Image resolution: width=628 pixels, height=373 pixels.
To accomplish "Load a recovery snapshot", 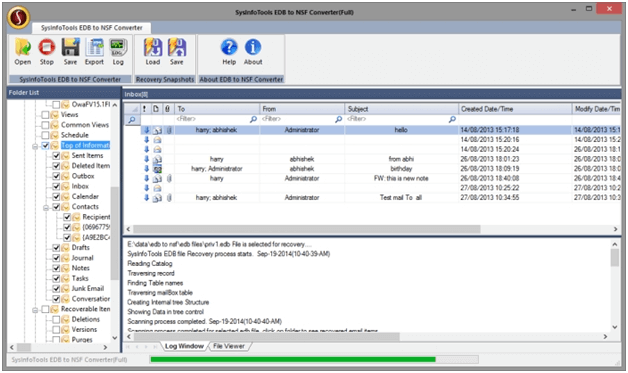I will coord(153,47).
